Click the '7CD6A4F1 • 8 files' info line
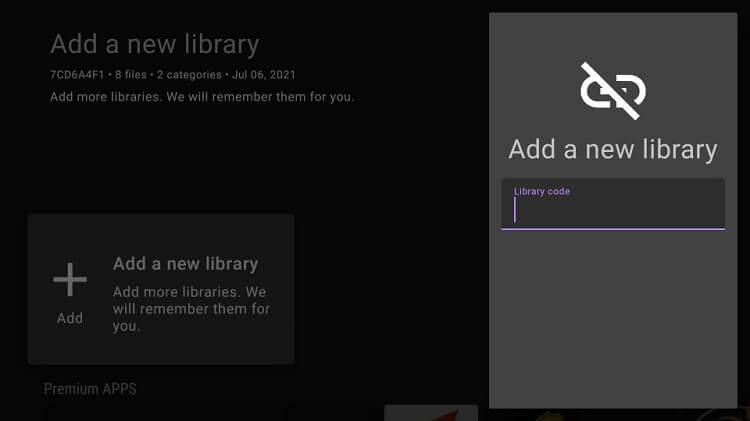Screen dimensions: 750x421 coord(173,75)
